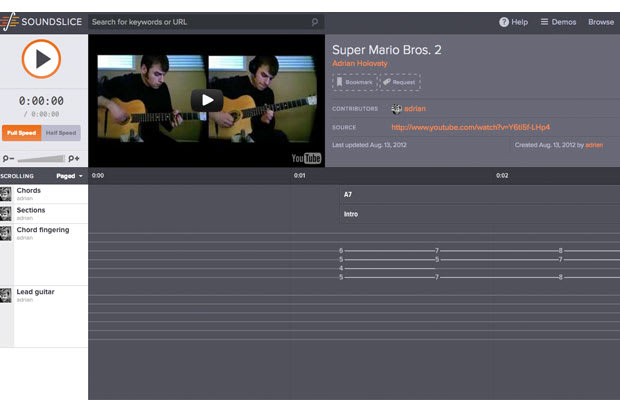Open the 'Created by adrian' link

coord(594,145)
